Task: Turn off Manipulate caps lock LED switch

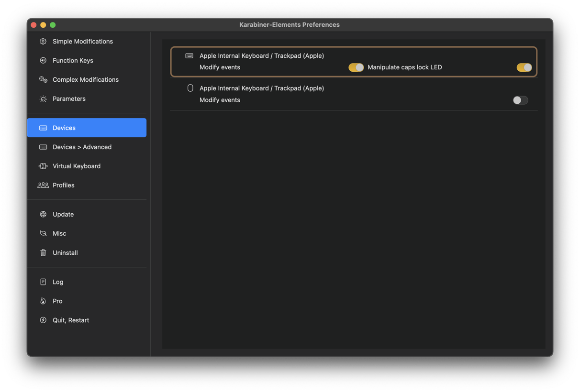Action: tap(524, 67)
